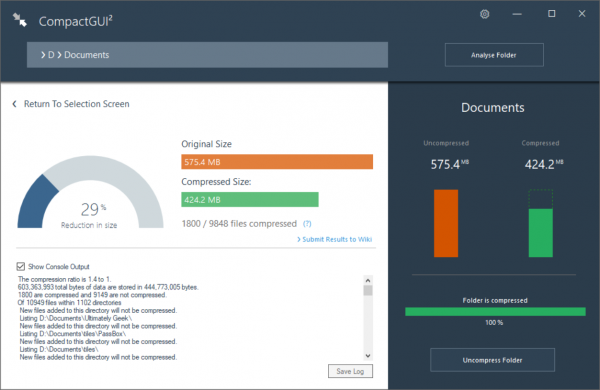The image size is (600, 390).
Task: Click the '100 %' progress text
Action: 494,323
